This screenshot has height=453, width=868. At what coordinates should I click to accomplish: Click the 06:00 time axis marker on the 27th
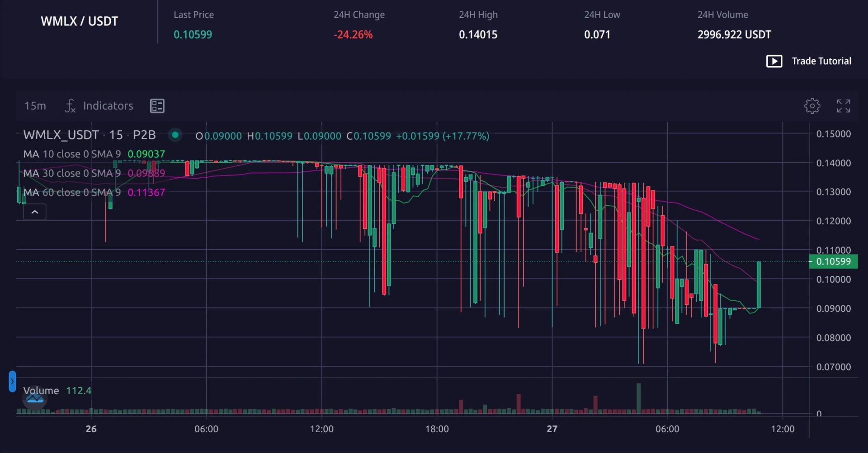(x=667, y=429)
